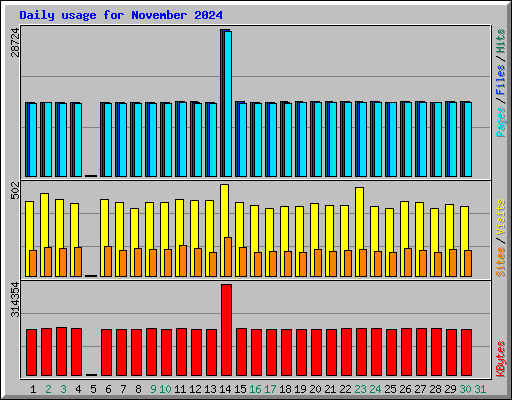The width and height of the screenshot is (512, 400).
Task: Click the 'Hits' legend label
Action: (501, 41)
